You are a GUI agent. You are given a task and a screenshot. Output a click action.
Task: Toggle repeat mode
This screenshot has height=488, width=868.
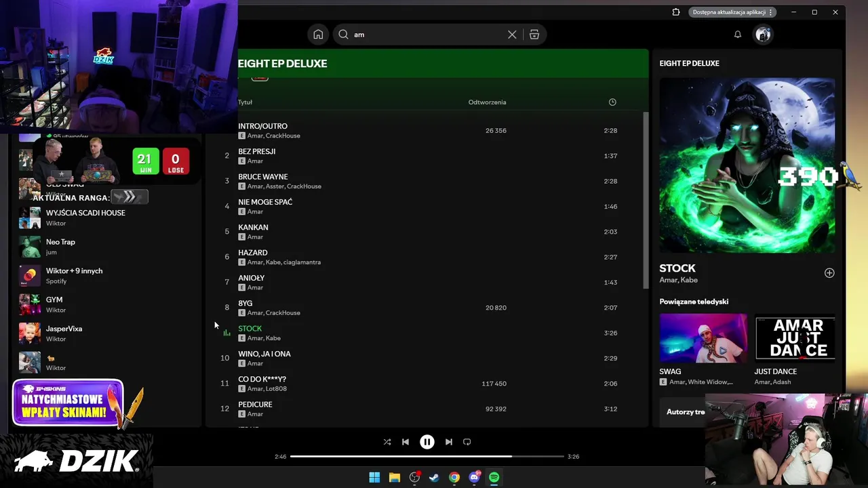[467, 442]
